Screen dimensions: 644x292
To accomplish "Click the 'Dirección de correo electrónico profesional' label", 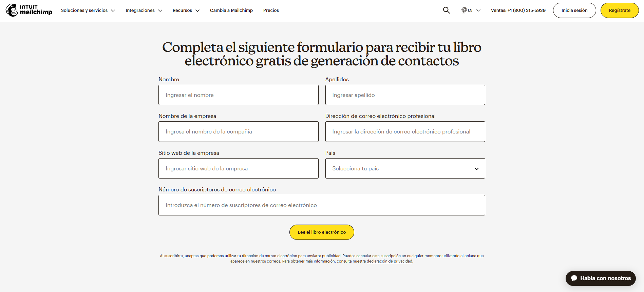I will (x=380, y=116).
